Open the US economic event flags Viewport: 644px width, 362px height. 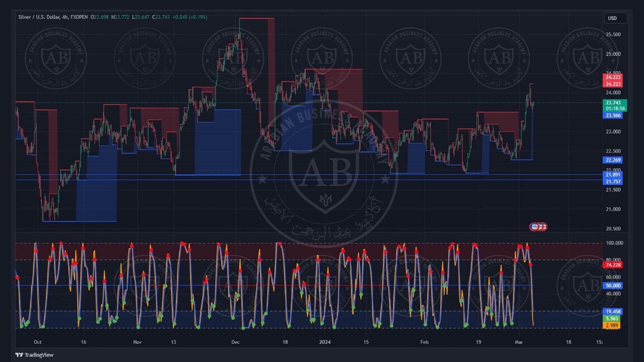coord(538,227)
